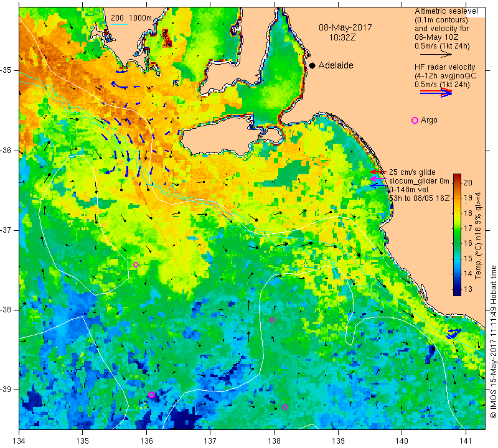Click the 200 1000m depth legend text
The image size is (498, 448).
coord(131,18)
